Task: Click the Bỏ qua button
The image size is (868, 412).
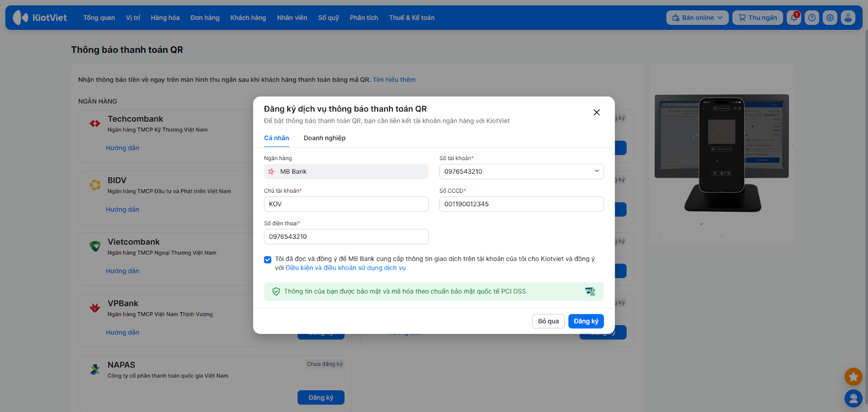Action: [548, 321]
